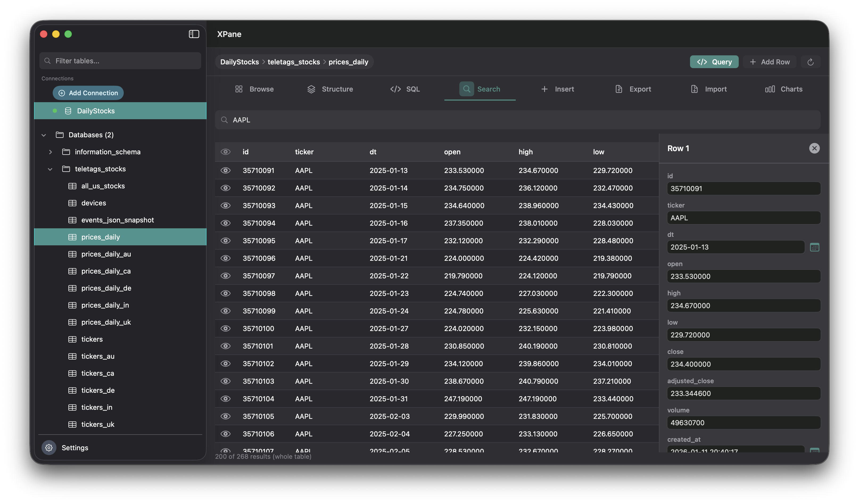Image resolution: width=859 pixels, height=504 pixels.
Task: Click the folder icon for teletags_stocks
Action: click(66, 169)
